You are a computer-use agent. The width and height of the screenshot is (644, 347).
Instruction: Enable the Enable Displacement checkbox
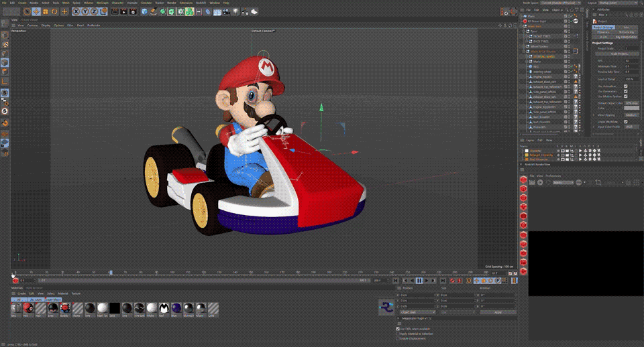click(x=398, y=338)
